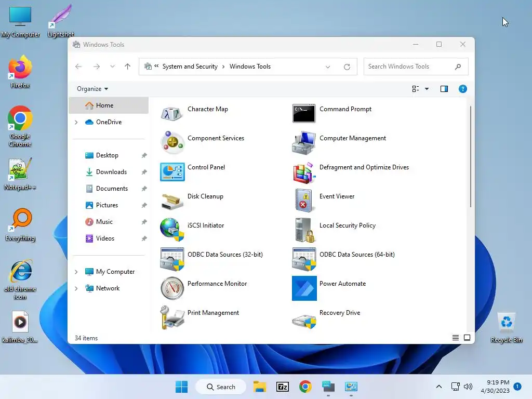Expand the Network tree node
Viewport: 532px width, 399px height.
click(x=76, y=288)
